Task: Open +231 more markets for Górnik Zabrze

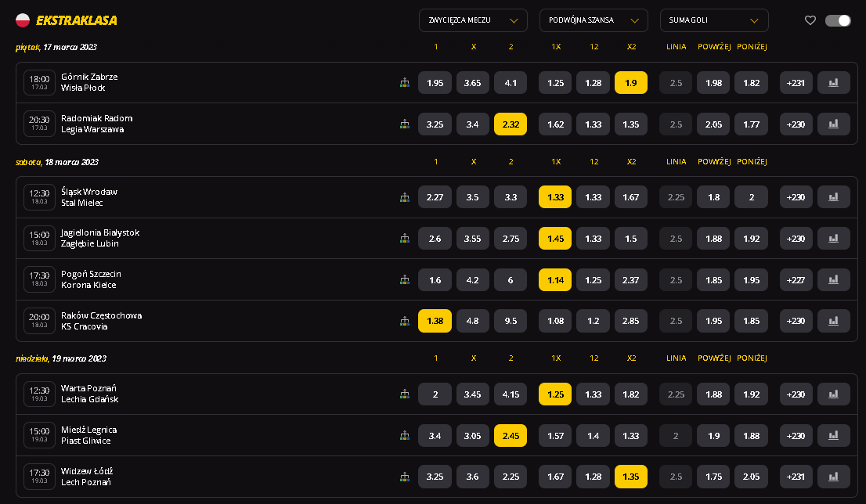Action: coord(796,83)
